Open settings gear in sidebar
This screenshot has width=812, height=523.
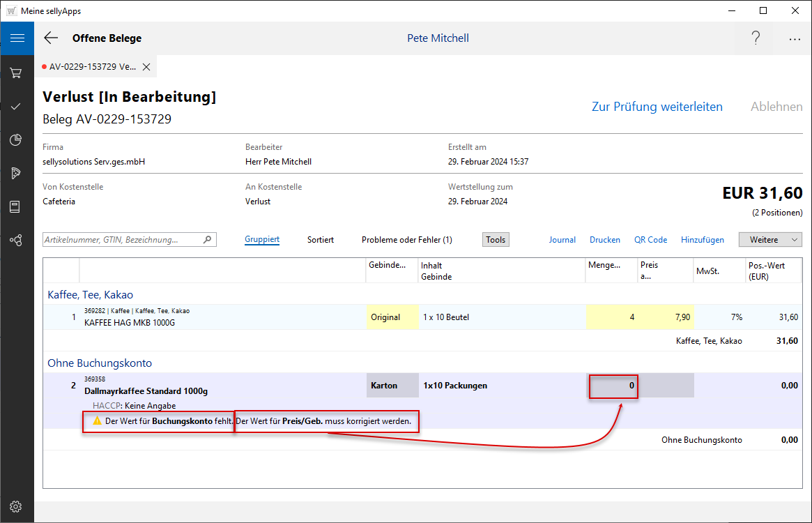point(16,506)
